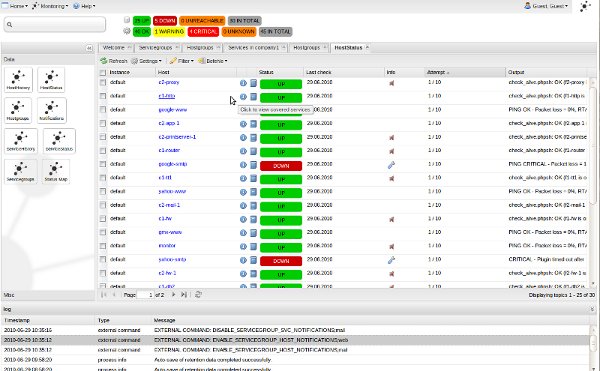Switch to the Welcome tab
This screenshot has width=600, height=371.
click(x=114, y=48)
